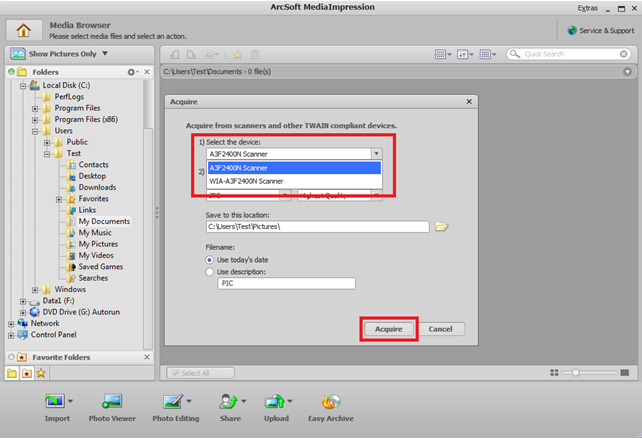Click the Save to this location field

point(317,226)
